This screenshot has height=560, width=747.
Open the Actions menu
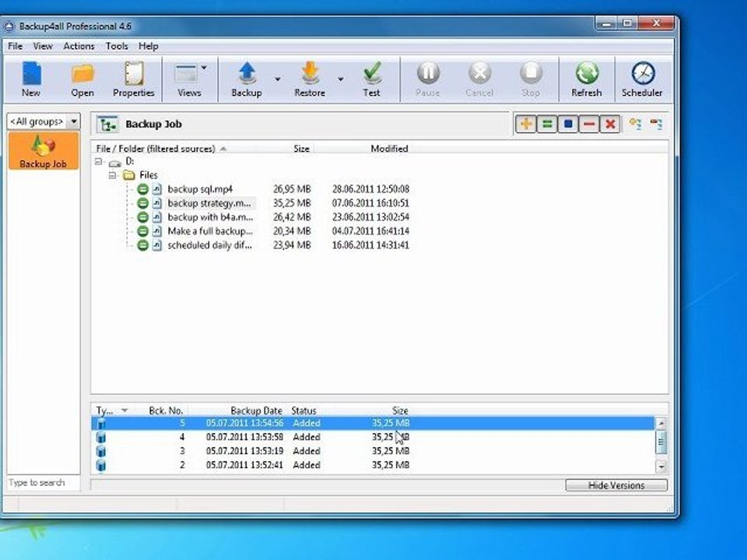(79, 46)
